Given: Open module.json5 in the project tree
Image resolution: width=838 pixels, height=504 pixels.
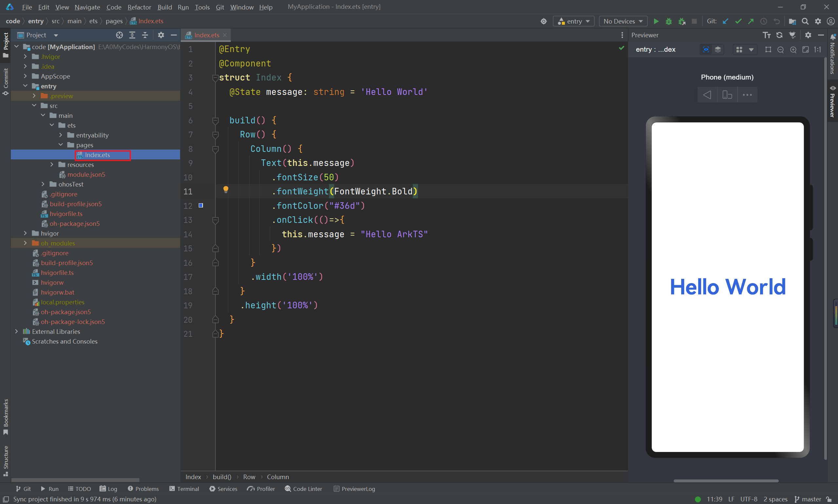Looking at the screenshot, I should [86, 174].
